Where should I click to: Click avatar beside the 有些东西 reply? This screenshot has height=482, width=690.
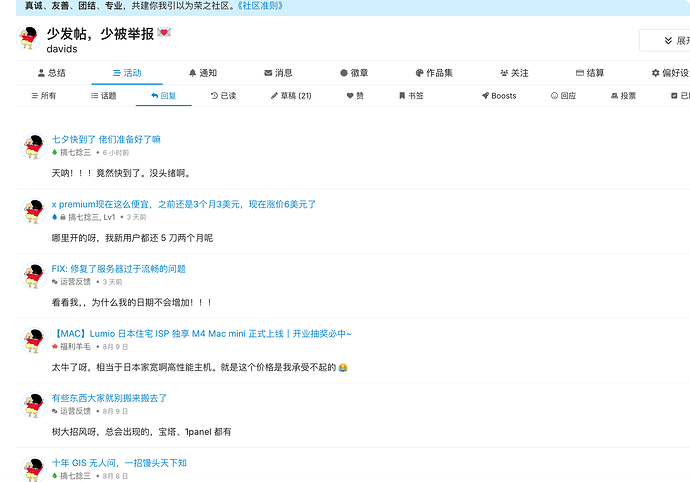pos(33,405)
